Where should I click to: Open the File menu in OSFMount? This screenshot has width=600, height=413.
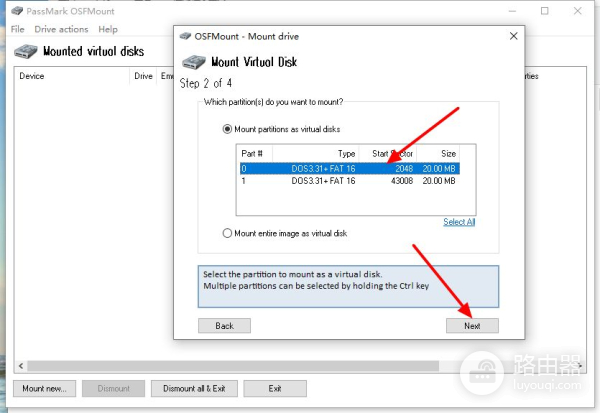(x=18, y=29)
